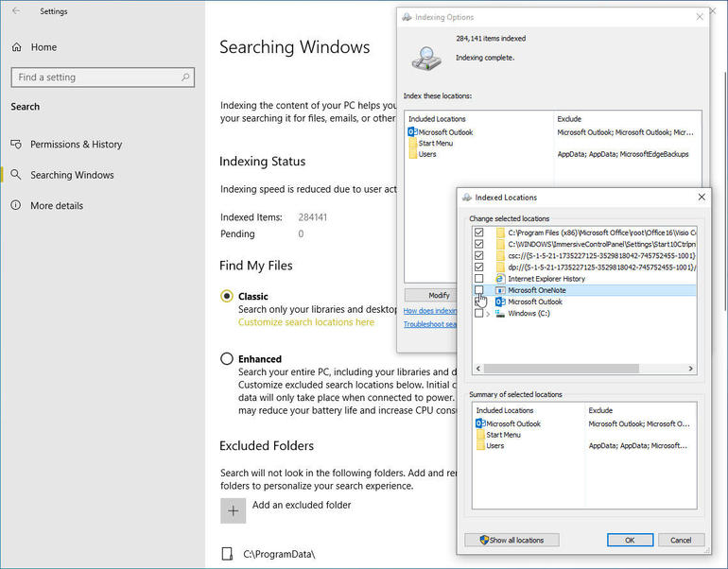The height and width of the screenshot is (569, 728).
Task: Click the Modify button in Indexing Options
Action: tap(431, 295)
